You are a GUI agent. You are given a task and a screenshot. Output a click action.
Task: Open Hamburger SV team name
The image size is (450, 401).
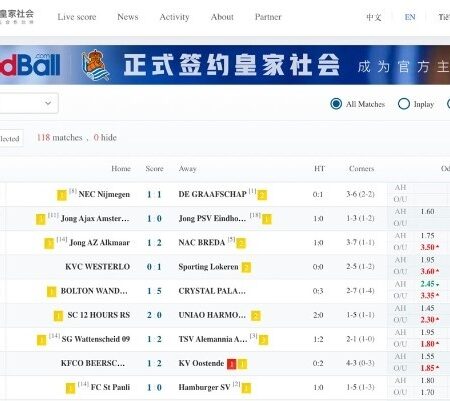(x=204, y=387)
